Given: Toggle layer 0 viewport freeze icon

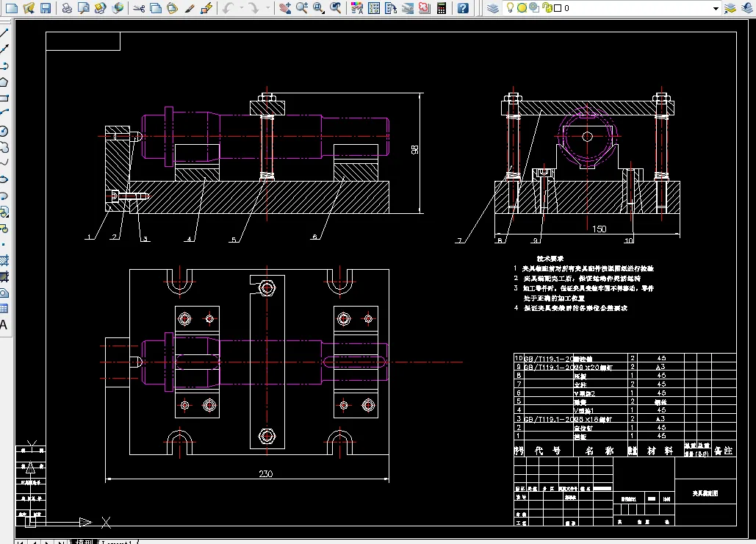Looking at the screenshot, I should tap(534, 7).
